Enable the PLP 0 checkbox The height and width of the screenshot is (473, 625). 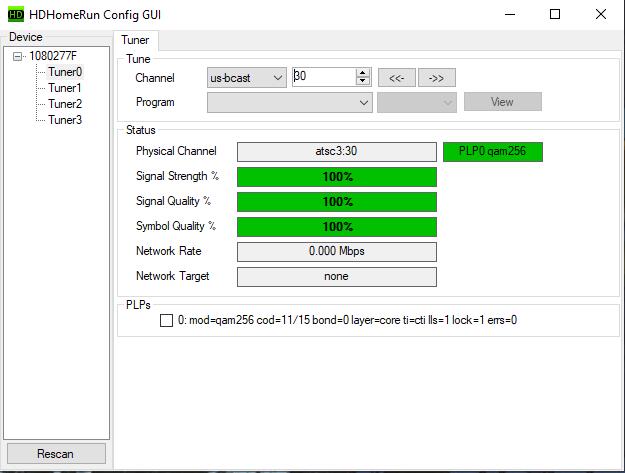[x=166, y=320]
